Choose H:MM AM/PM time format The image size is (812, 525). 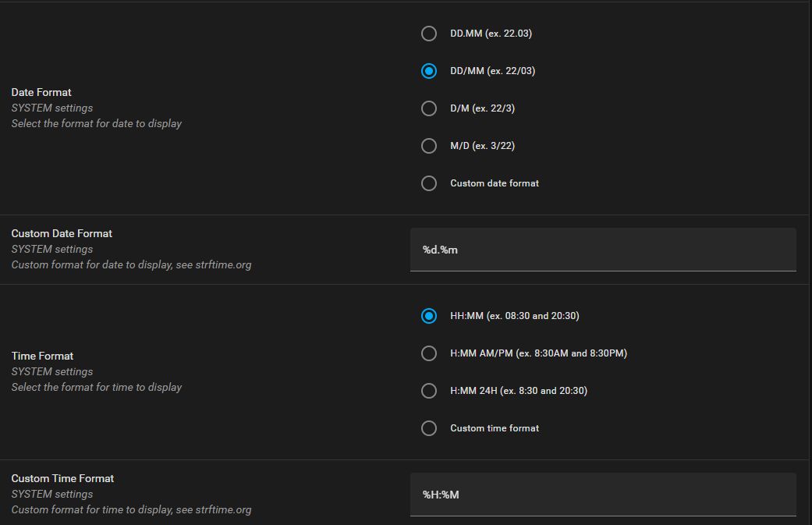(428, 353)
